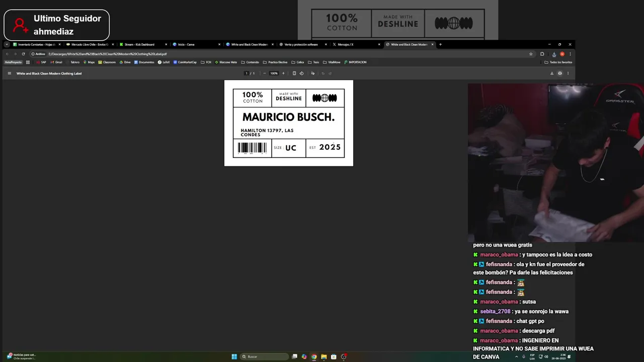Print the clothing label PDF
The width and height of the screenshot is (644, 362).
tap(560, 73)
